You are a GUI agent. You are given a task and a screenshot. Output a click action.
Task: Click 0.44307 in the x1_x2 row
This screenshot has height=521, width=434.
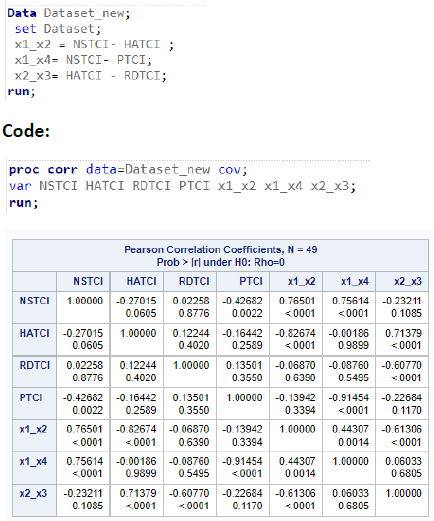[x=350, y=429]
